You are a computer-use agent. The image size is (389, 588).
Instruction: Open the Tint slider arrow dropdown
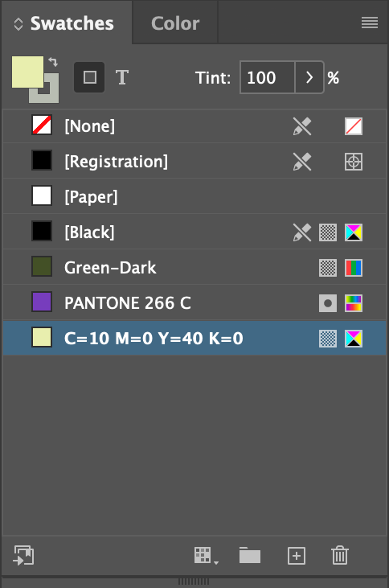click(x=309, y=77)
